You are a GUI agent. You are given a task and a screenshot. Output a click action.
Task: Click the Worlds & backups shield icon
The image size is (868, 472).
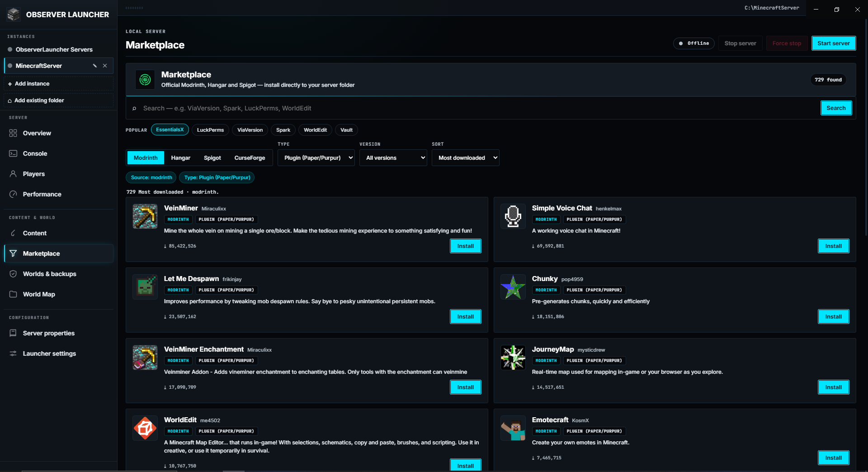tap(13, 274)
